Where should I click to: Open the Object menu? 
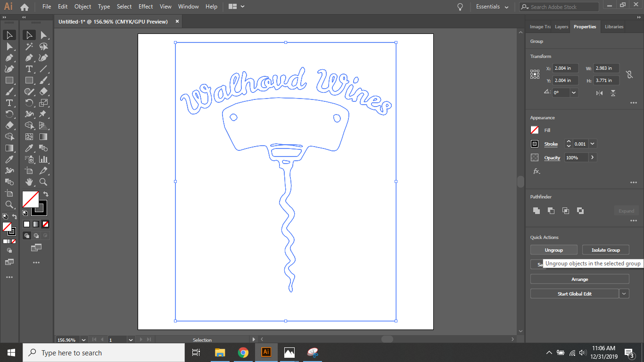pos(83,7)
